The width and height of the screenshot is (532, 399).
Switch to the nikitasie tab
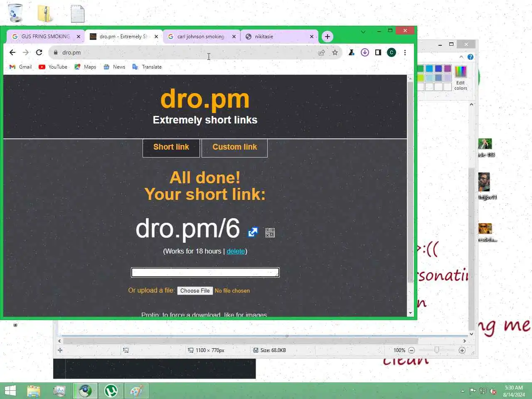[278, 37]
